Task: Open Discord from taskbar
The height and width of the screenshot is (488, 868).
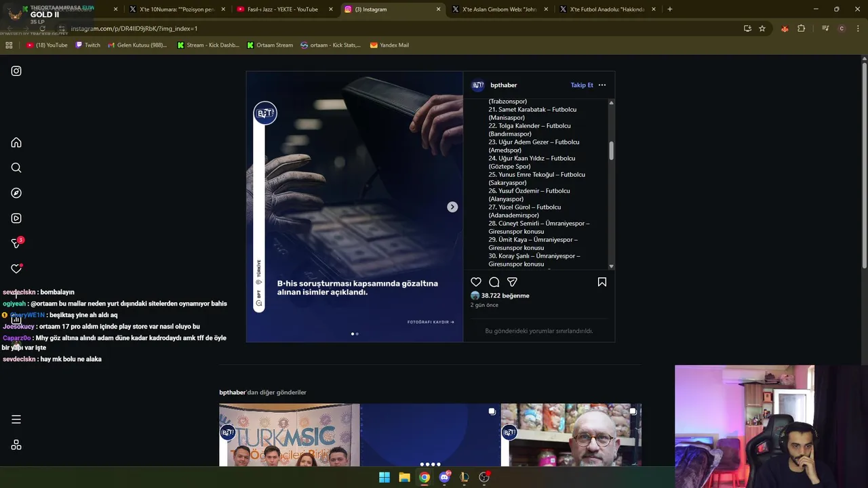Action: point(445,477)
